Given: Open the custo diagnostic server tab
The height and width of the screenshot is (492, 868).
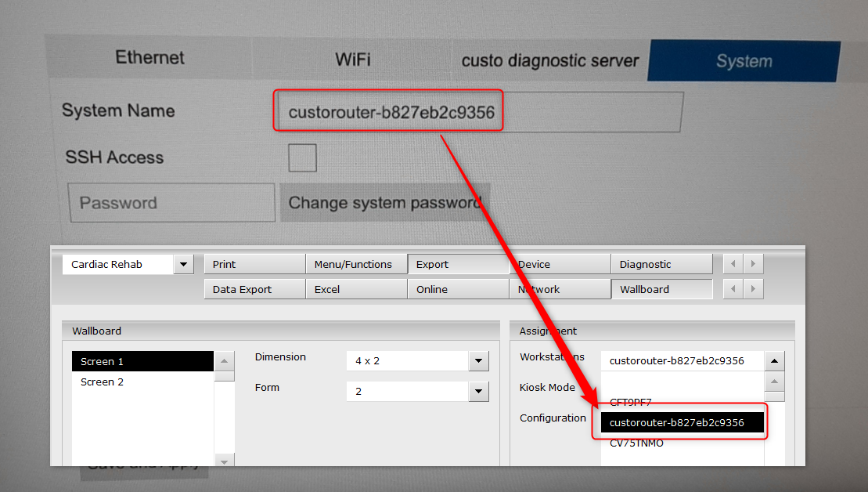Looking at the screenshot, I should [x=550, y=60].
